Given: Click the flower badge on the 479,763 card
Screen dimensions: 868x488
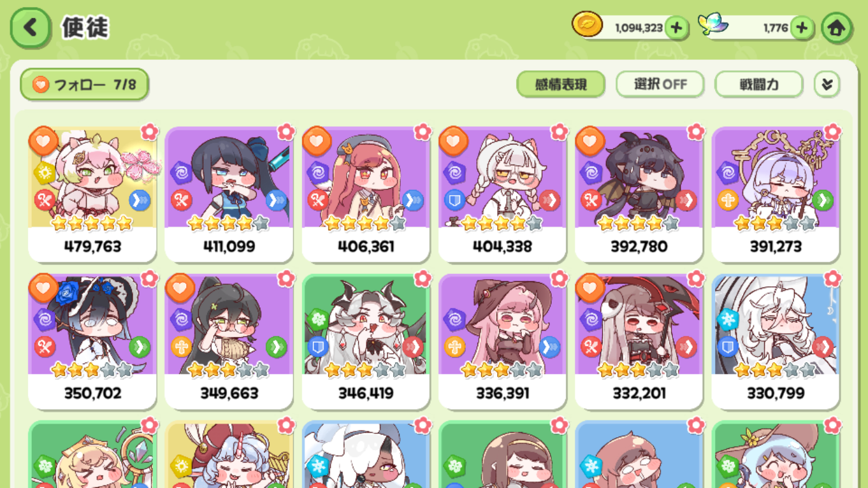Looking at the screenshot, I should tap(149, 131).
